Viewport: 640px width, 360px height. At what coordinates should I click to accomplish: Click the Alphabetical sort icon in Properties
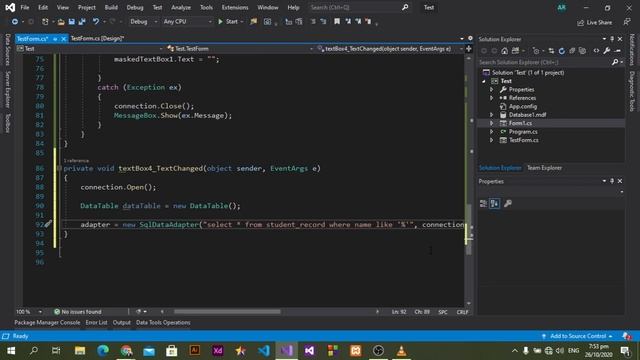pos(494,203)
